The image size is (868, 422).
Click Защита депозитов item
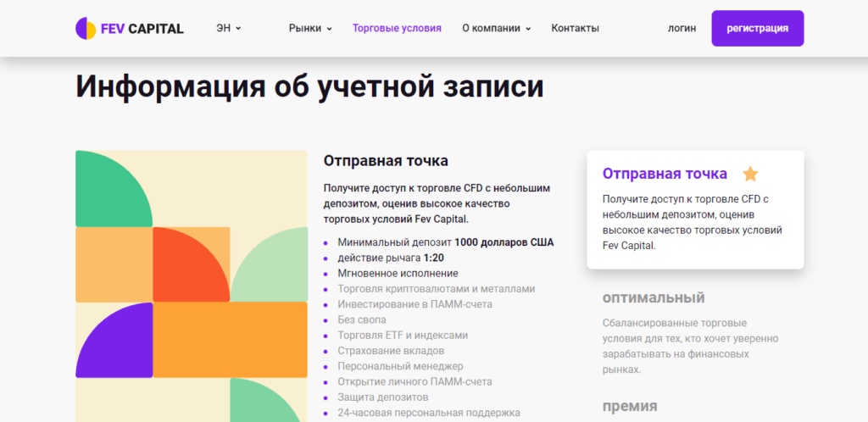point(383,397)
